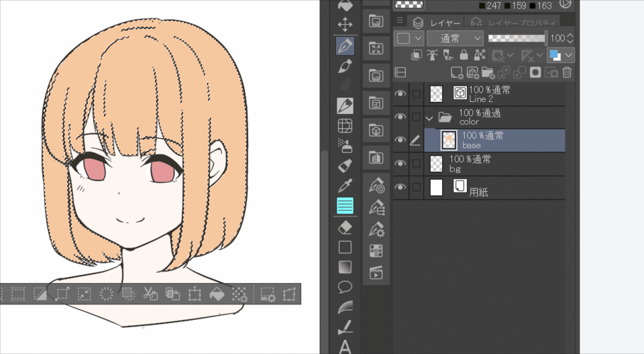The image size is (644, 354).
Task: Open the layer mask options dropdown
Action: [510, 55]
